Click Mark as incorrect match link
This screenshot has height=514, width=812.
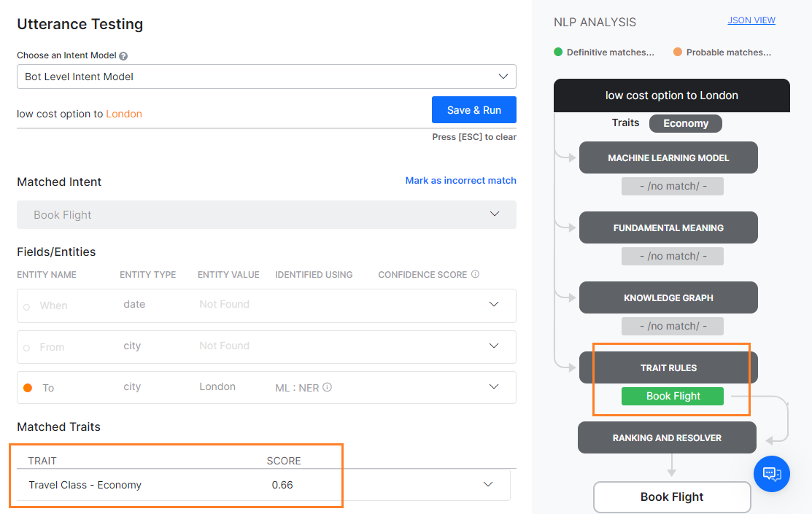(460, 180)
